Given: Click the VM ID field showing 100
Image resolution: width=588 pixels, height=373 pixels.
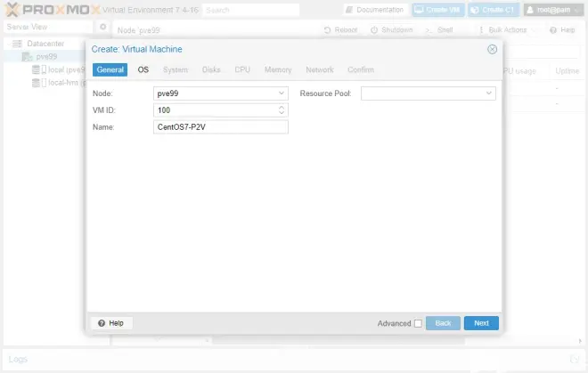Looking at the screenshot, I should coord(221,110).
